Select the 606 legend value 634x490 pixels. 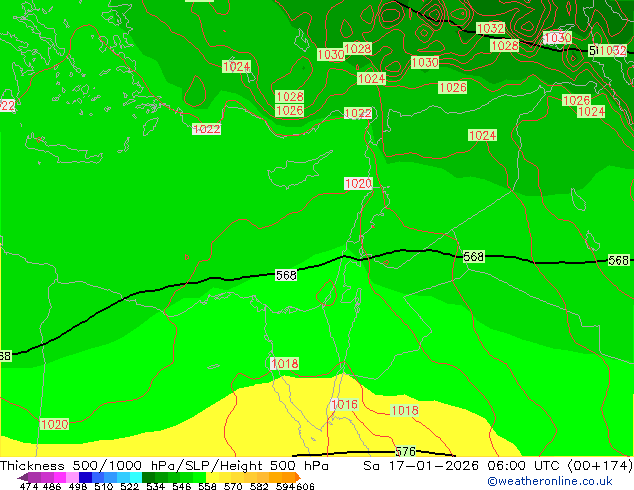[x=305, y=486]
